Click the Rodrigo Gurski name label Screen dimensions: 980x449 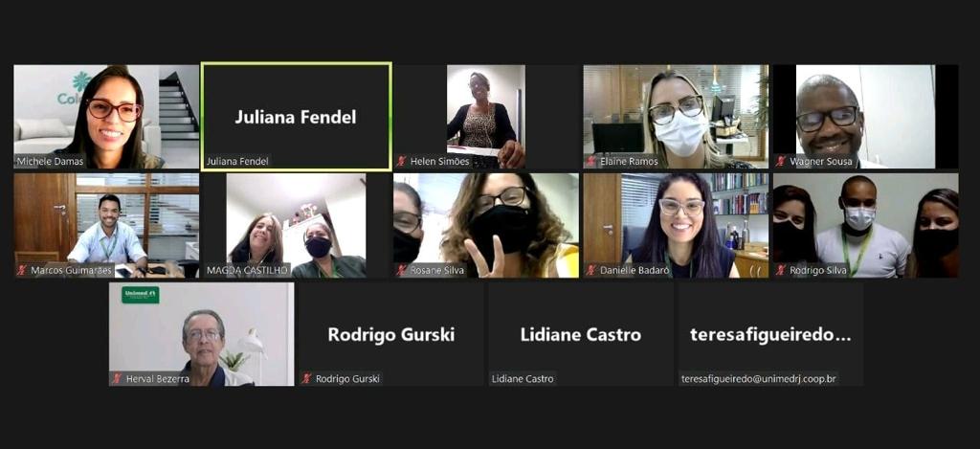coord(346,378)
